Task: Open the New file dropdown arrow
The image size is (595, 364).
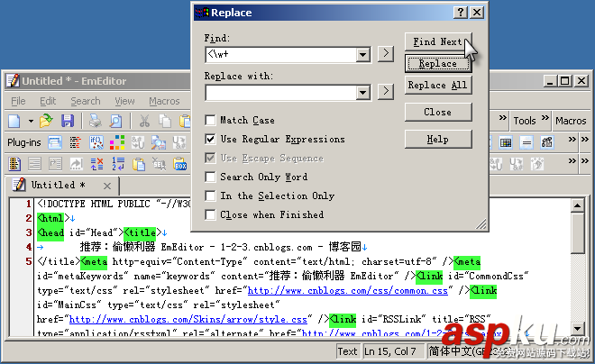Action: coord(31,122)
